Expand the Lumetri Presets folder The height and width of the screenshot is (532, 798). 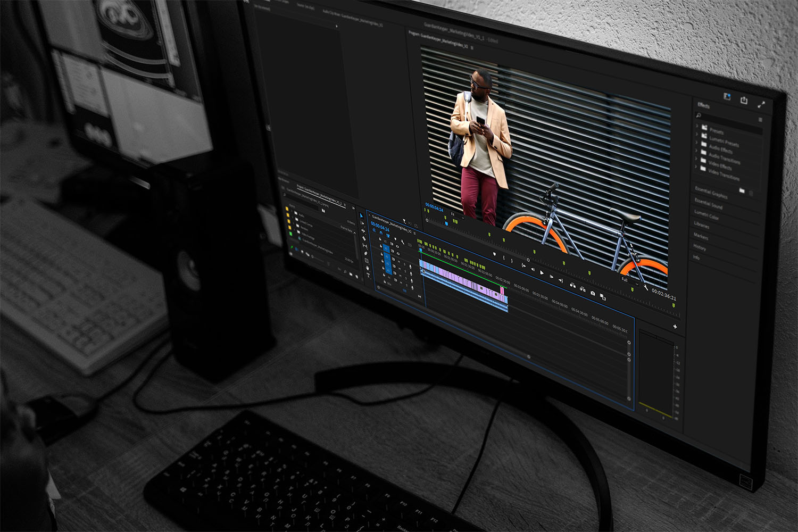point(697,134)
